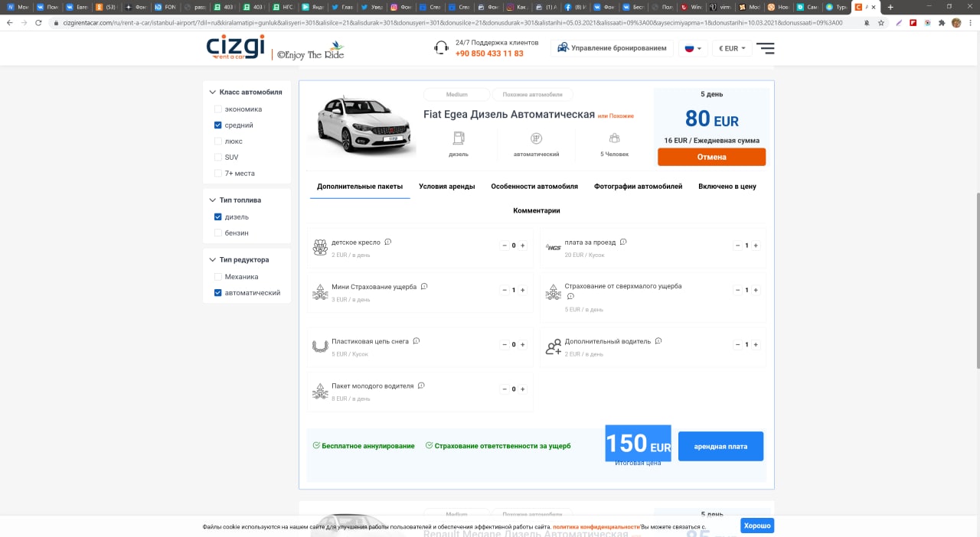The height and width of the screenshot is (537, 980).
Task: Click info bubble beside Мини Страхование ущерба
Action: [x=424, y=286]
